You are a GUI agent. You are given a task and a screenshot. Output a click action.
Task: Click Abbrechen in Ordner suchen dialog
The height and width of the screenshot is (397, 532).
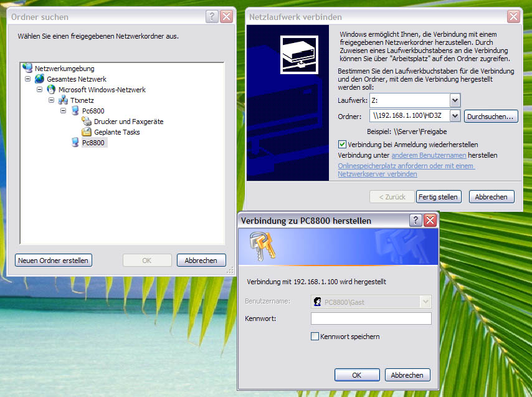pyautogui.click(x=201, y=261)
